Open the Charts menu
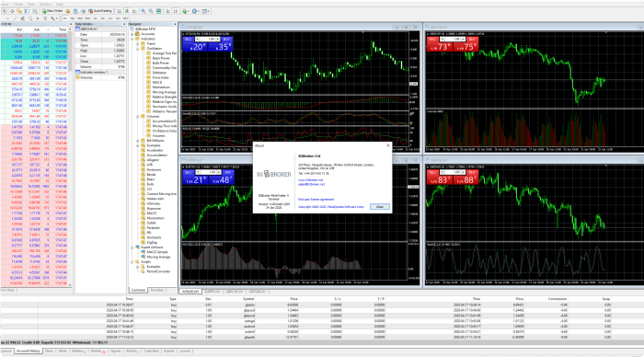 click(x=18, y=4)
